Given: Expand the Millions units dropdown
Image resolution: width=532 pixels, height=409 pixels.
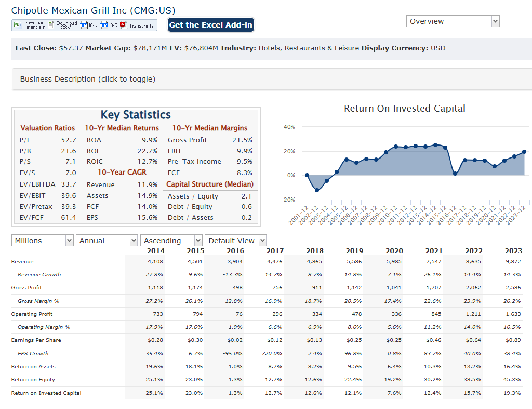Looking at the screenshot, I should [43, 241].
